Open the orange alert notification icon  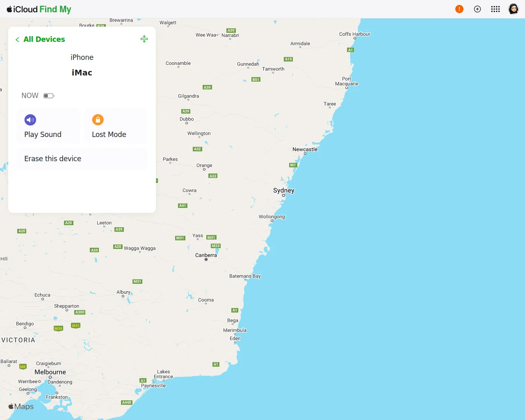(x=459, y=9)
